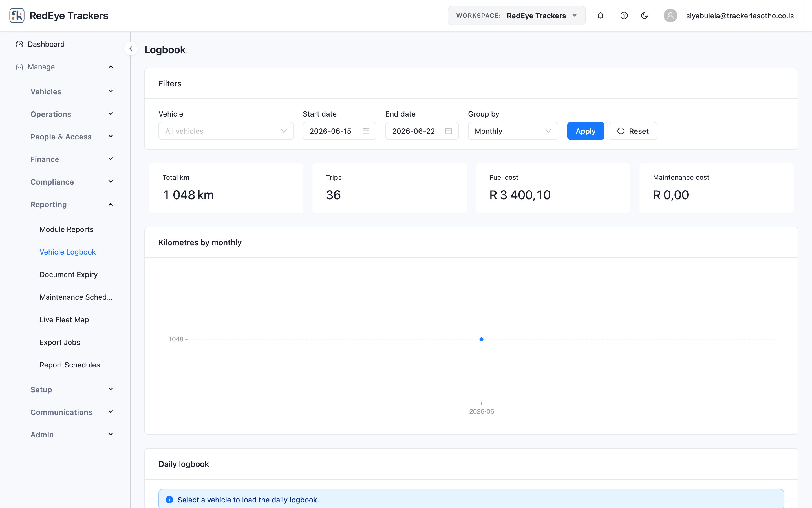Screen dimensions: 812x508
Task: Open the Workspace RedEye Trackers dropdown
Action: [x=517, y=16]
